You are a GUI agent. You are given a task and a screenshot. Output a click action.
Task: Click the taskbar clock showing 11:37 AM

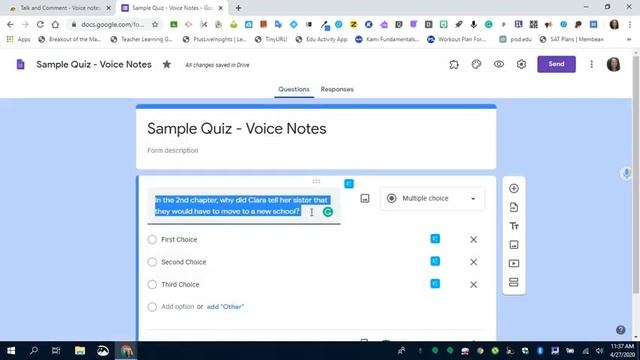(622, 351)
